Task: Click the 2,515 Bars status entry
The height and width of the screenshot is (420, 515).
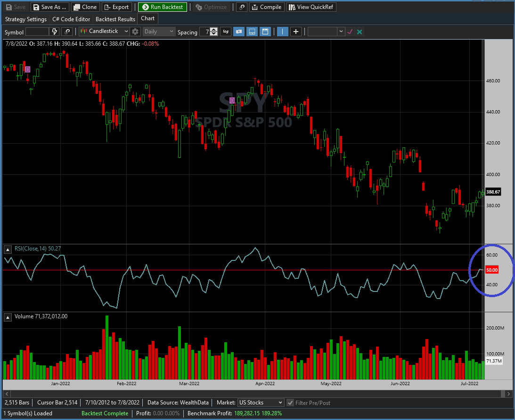Action: pyautogui.click(x=17, y=403)
